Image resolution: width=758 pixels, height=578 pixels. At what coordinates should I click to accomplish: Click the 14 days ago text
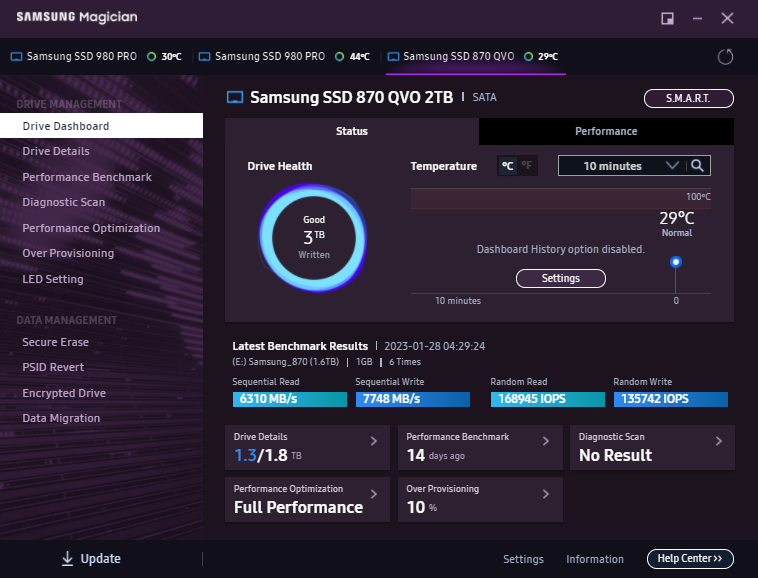click(x=436, y=455)
